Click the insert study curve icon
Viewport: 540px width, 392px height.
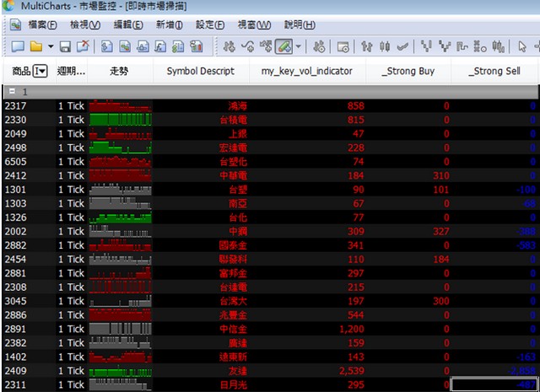click(x=247, y=46)
